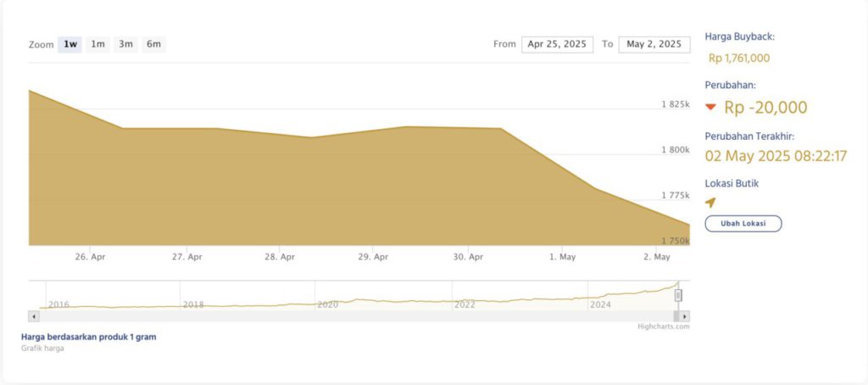Click the 29. Apr axis label
This screenshot has width=868, height=385.
tap(373, 257)
